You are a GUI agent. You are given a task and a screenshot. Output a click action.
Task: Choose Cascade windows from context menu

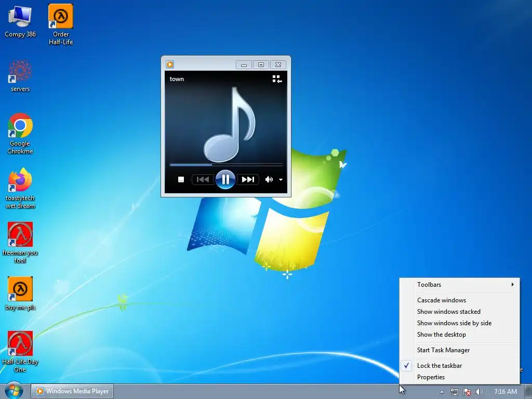[460, 300]
